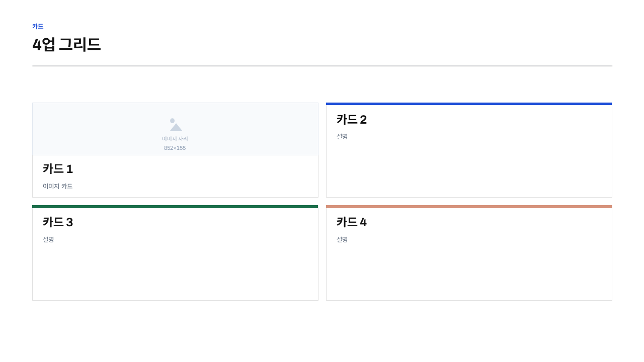
Task: Click the image placeholder thumbnail area
Action: (x=175, y=129)
